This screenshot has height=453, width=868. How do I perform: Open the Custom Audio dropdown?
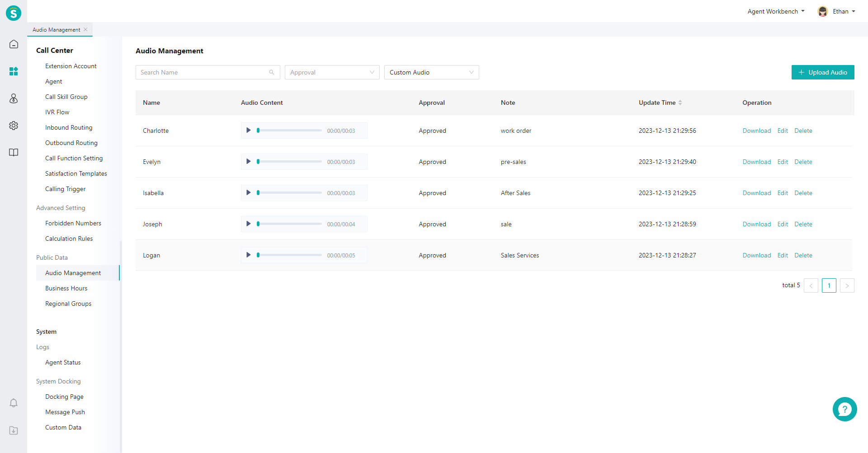coord(432,72)
